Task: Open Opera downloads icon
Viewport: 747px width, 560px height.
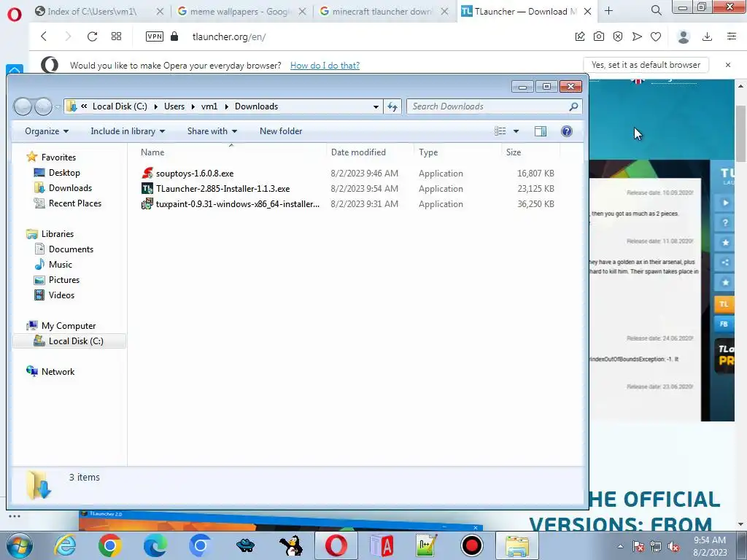Action: 708,36
